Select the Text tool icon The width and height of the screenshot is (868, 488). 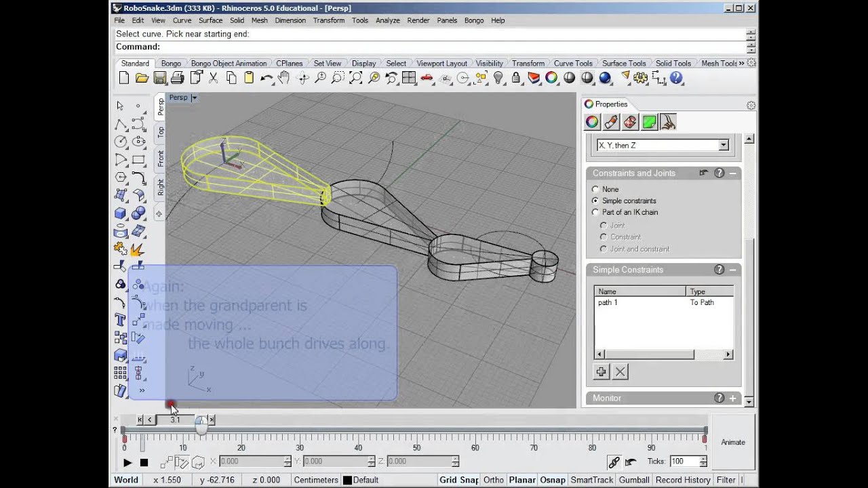pyautogui.click(x=121, y=320)
